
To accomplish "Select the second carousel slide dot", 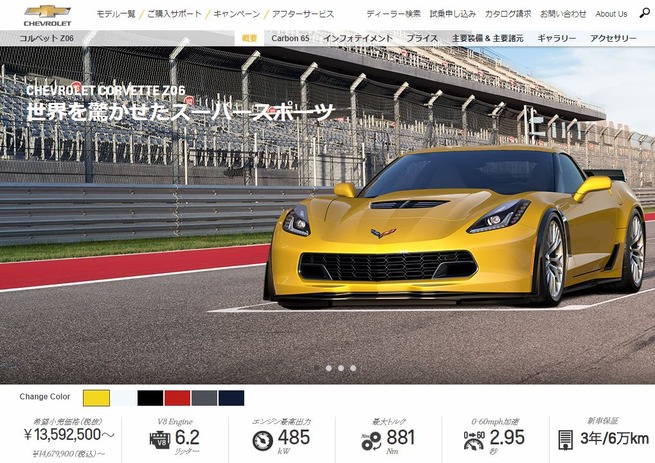I will pyautogui.click(x=329, y=368).
